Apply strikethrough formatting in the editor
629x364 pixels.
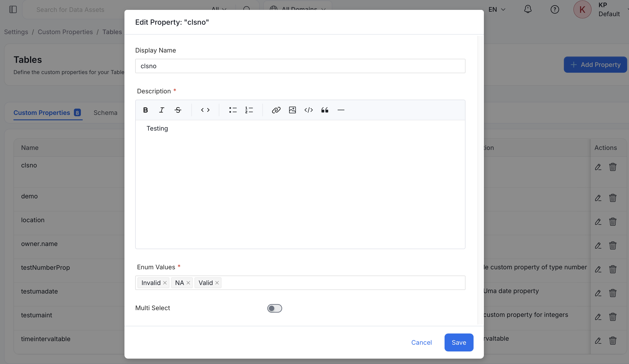178,110
